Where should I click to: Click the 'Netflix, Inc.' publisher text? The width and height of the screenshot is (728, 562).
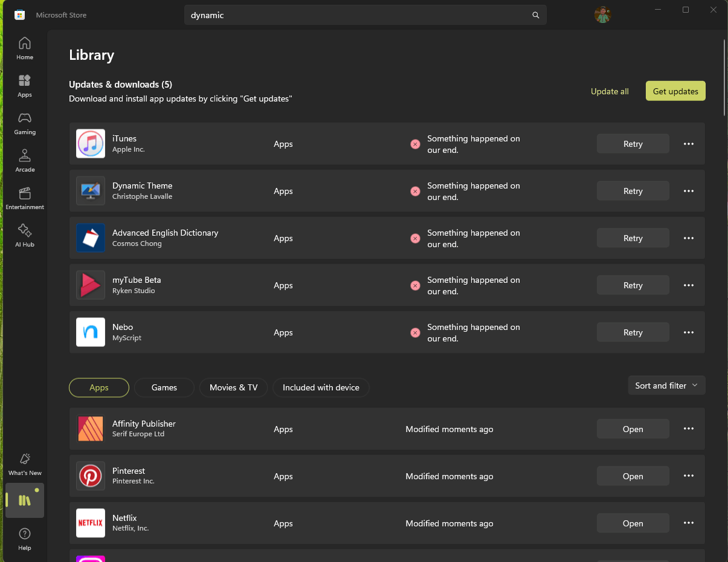click(130, 528)
